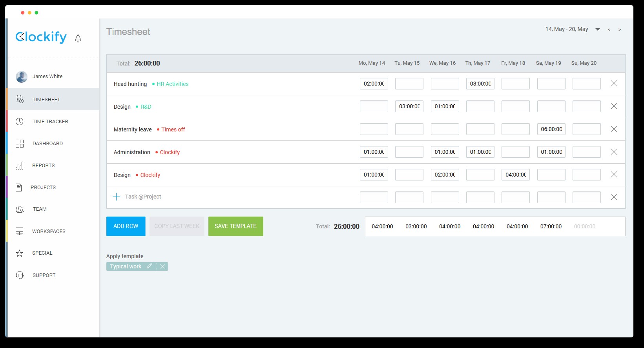Screen dimensions: 644x348
Task: Go to next week arrow
Action: pos(620,29)
